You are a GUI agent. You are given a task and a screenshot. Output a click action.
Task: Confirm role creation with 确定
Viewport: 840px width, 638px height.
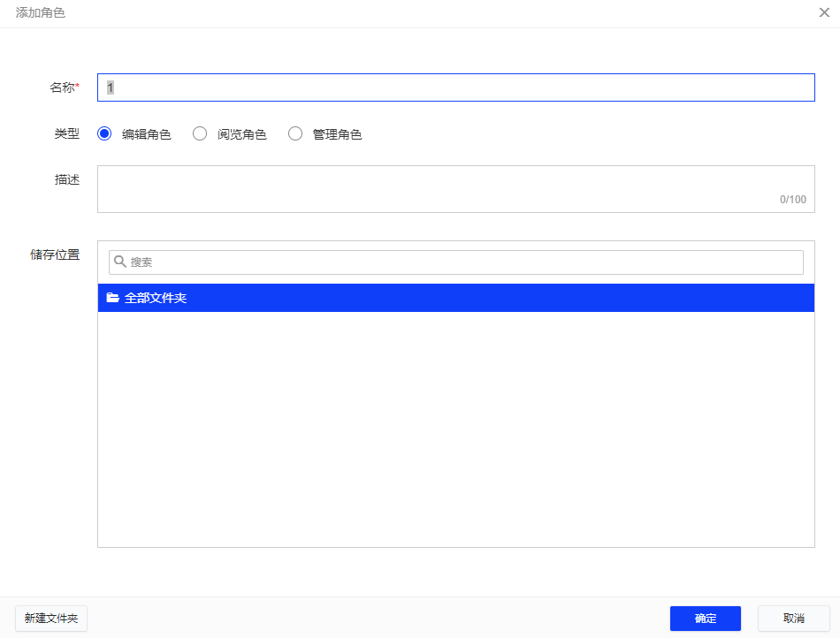click(x=705, y=619)
